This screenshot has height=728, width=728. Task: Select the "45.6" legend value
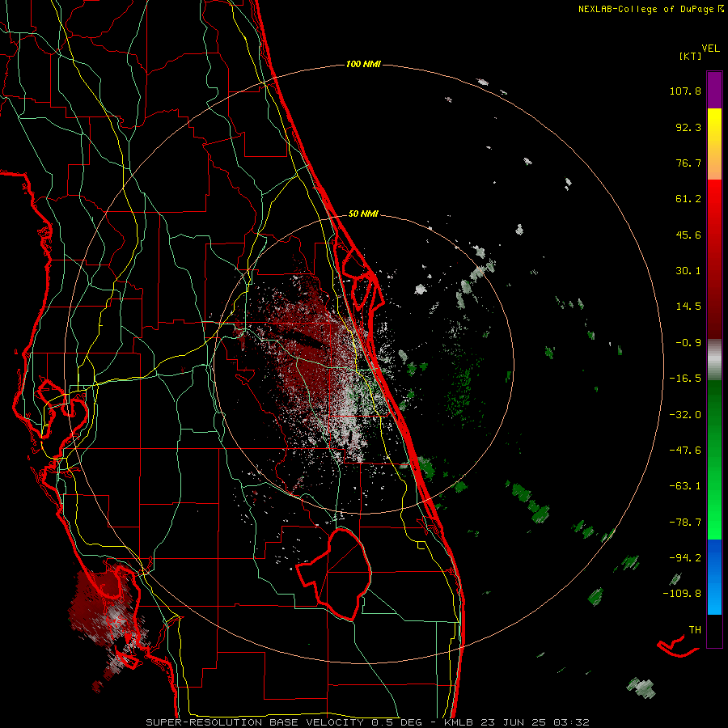pyautogui.click(x=688, y=235)
